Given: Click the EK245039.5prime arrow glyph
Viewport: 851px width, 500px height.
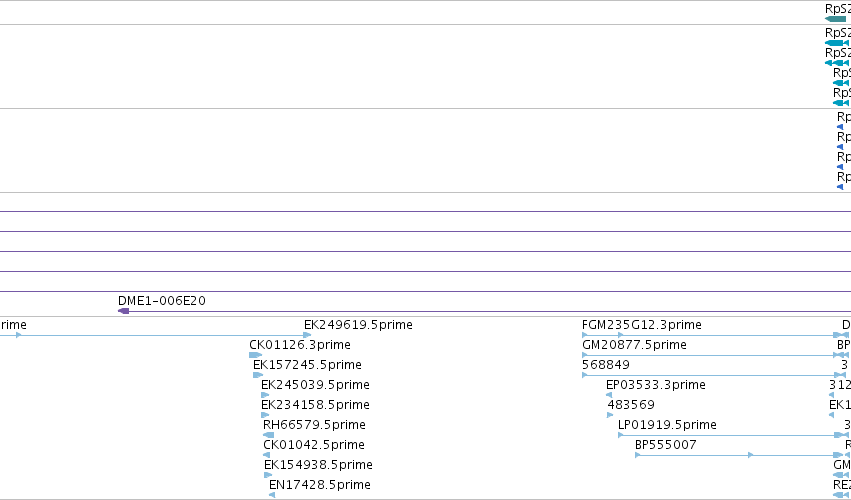Looking at the screenshot, I should coord(265,395).
